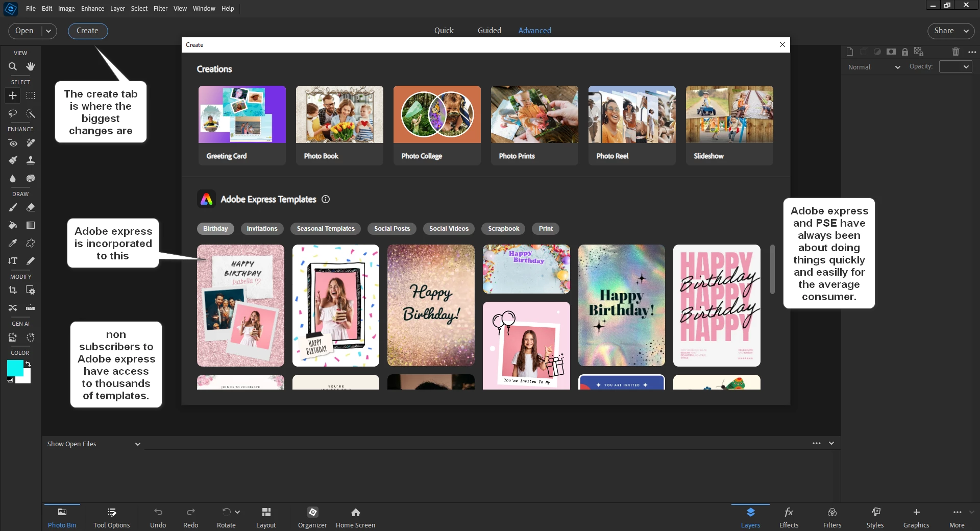Image resolution: width=980 pixels, height=531 pixels.
Task: Toggle lock transparent pixels on layer
Action: point(919,52)
